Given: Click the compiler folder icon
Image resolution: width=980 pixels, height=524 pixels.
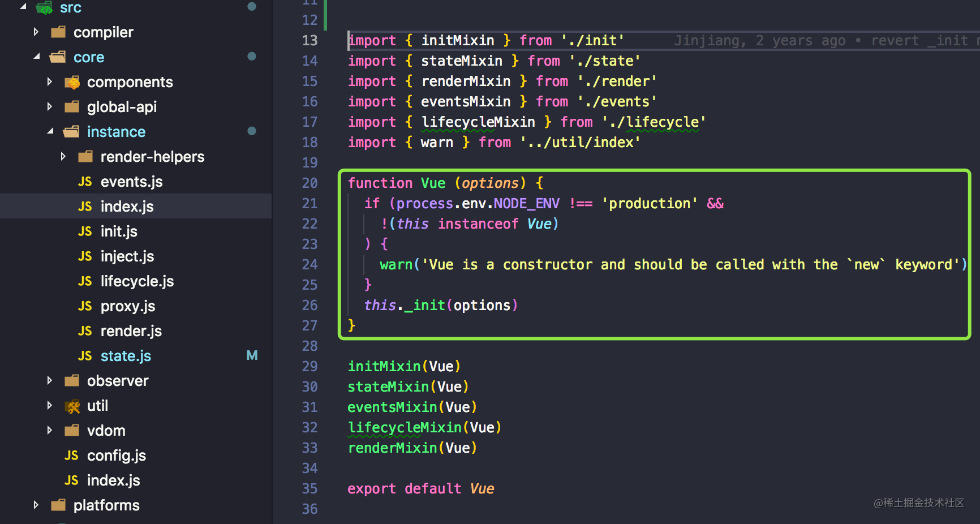Looking at the screenshot, I should (x=58, y=32).
